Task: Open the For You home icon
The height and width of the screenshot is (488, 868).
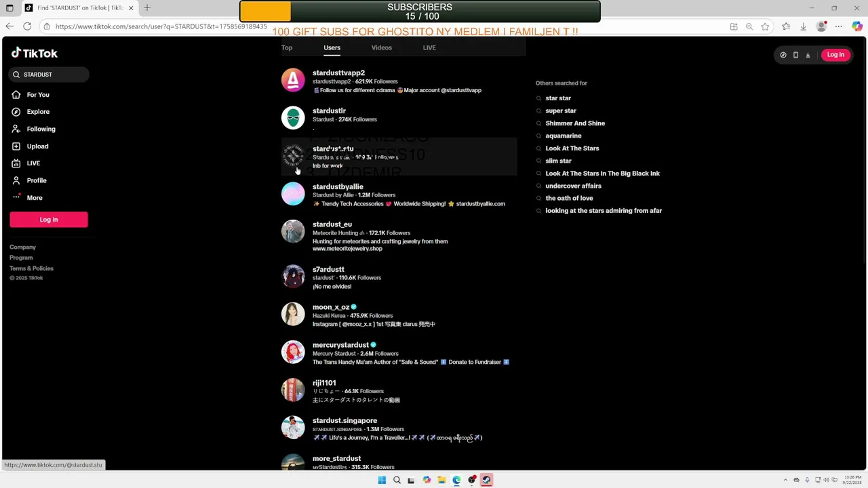Action: click(x=16, y=95)
